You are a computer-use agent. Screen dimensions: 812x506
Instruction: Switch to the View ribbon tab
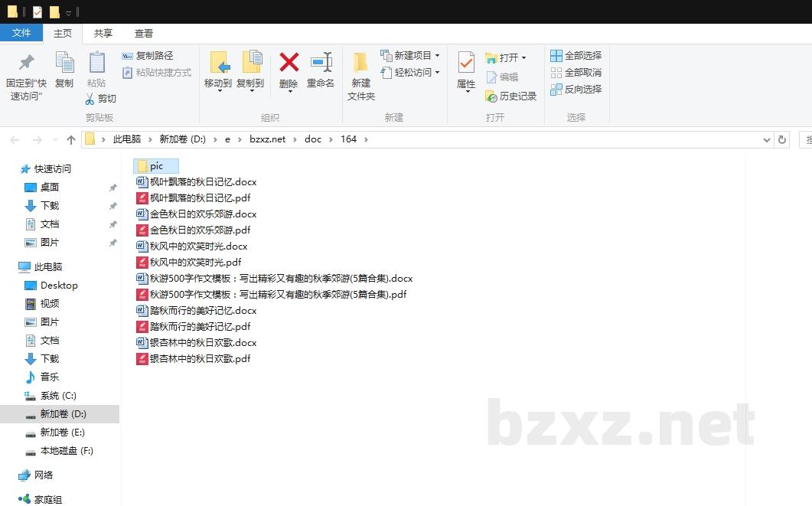pos(144,34)
